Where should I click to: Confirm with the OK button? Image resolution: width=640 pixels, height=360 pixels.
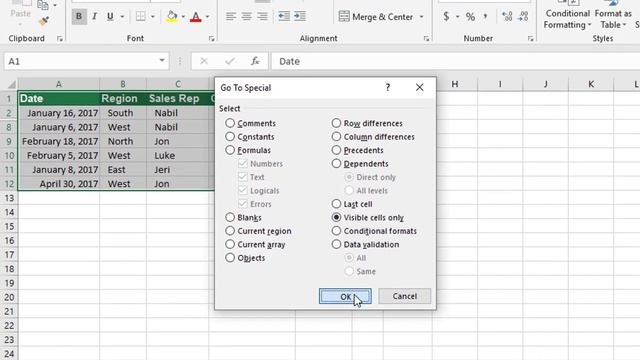(x=345, y=296)
